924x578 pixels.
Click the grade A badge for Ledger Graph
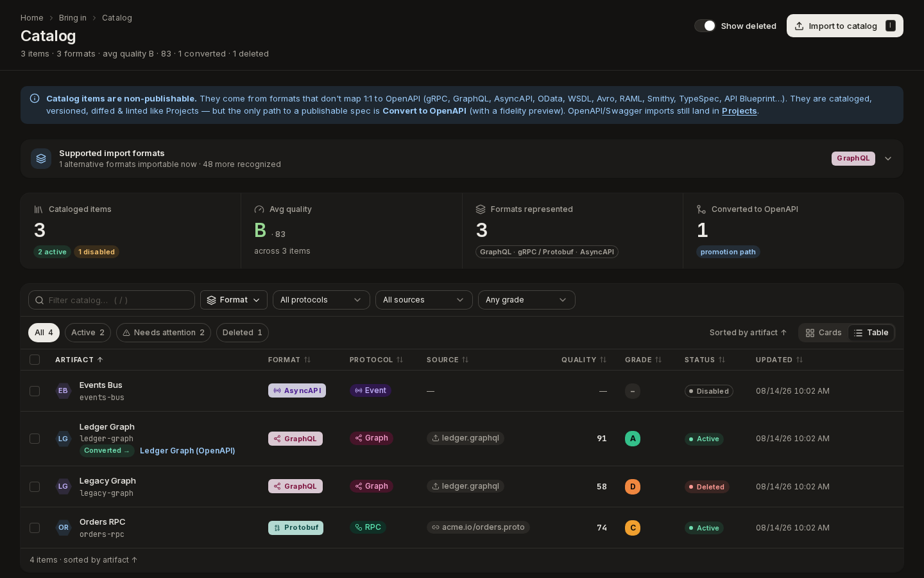[x=633, y=439]
